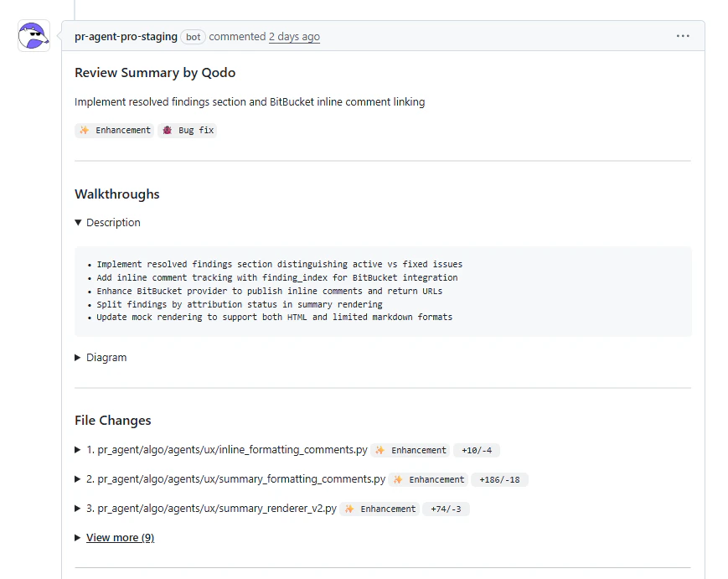This screenshot has width=728, height=579.
Task: Click the sparkles icon on the Enhancement label
Action: click(x=83, y=130)
